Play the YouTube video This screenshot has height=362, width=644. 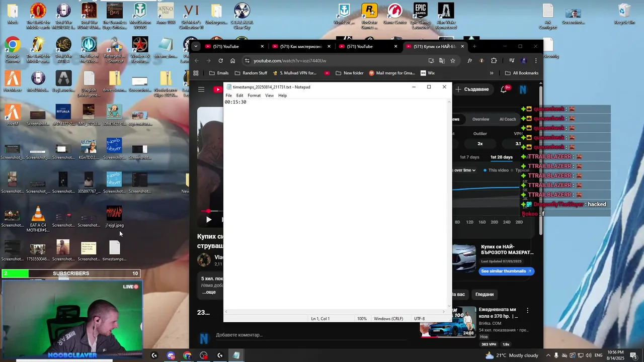coord(208,219)
